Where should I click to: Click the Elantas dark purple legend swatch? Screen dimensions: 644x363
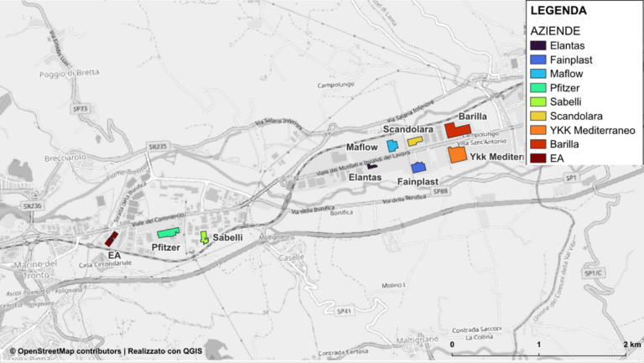pyautogui.click(x=538, y=45)
